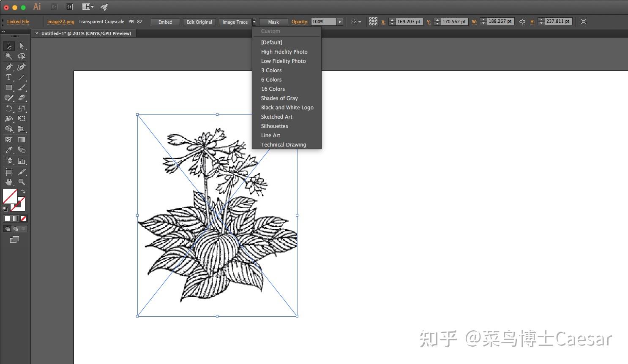This screenshot has width=628, height=364.
Task: Open the Opacity slider arrow
Action: click(340, 22)
